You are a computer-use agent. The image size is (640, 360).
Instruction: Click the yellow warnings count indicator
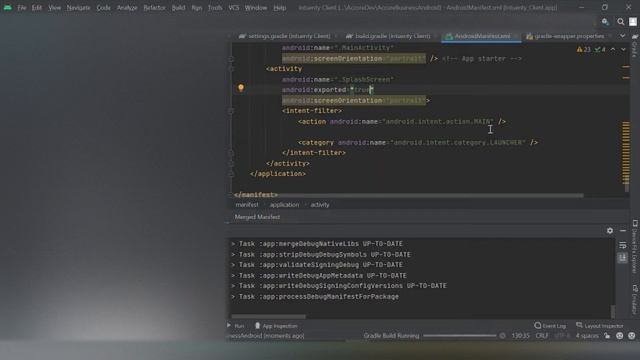(584, 49)
